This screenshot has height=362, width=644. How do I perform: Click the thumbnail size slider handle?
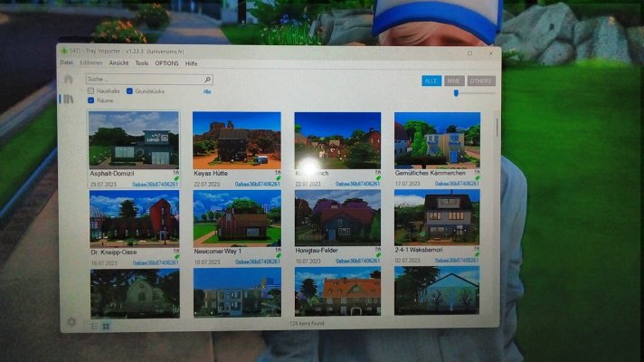456,93
